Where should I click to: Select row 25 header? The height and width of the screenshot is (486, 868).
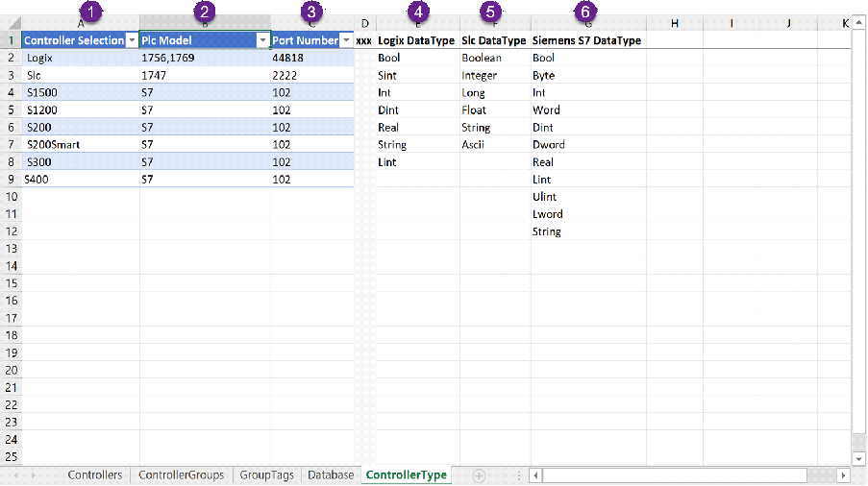point(12,456)
